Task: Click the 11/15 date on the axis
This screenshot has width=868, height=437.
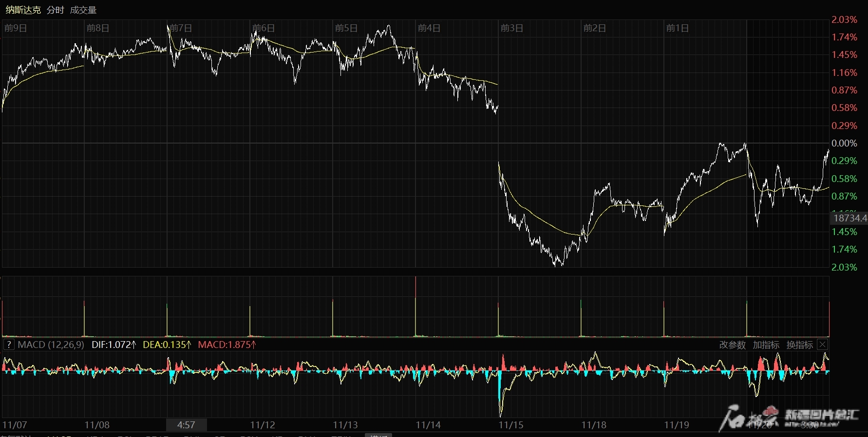Action: tap(511, 425)
